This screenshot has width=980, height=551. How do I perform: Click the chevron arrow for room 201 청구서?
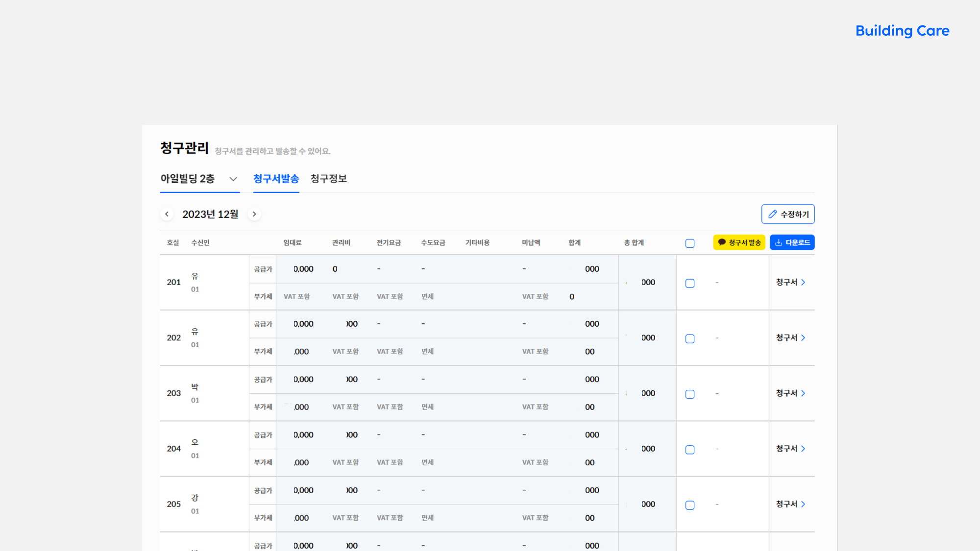point(803,282)
